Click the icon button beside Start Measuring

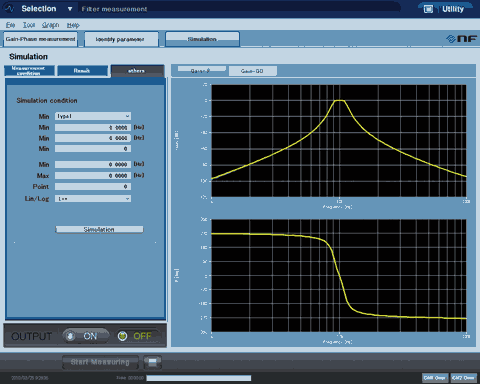click(x=153, y=362)
